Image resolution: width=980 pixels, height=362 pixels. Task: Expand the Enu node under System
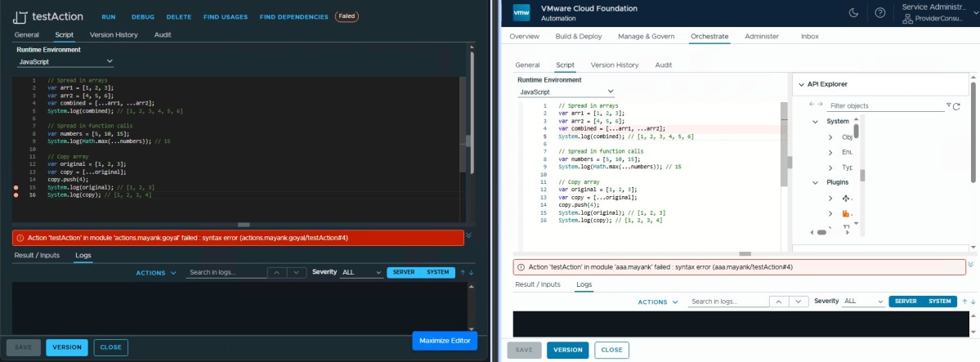click(x=830, y=152)
